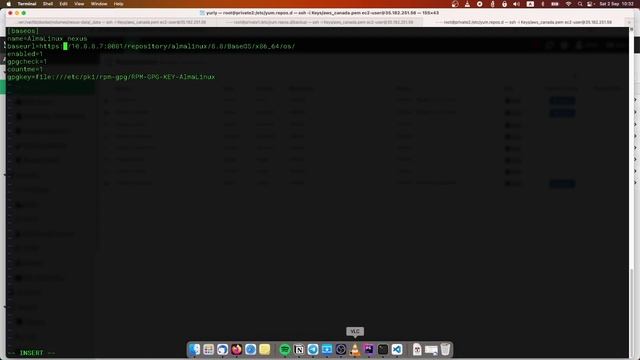This screenshot has width=640, height=360.
Task: Open the document file in dock
Action: click(417, 349)
